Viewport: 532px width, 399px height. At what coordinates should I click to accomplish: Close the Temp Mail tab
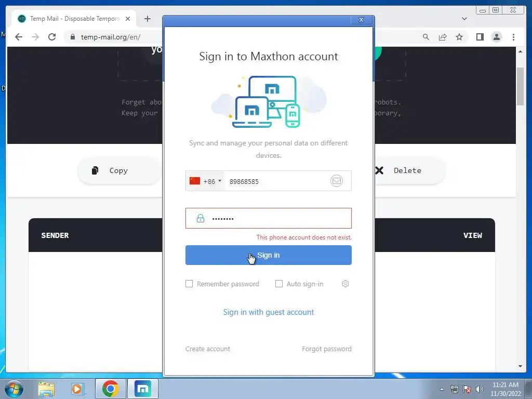[x=128, y=19]
